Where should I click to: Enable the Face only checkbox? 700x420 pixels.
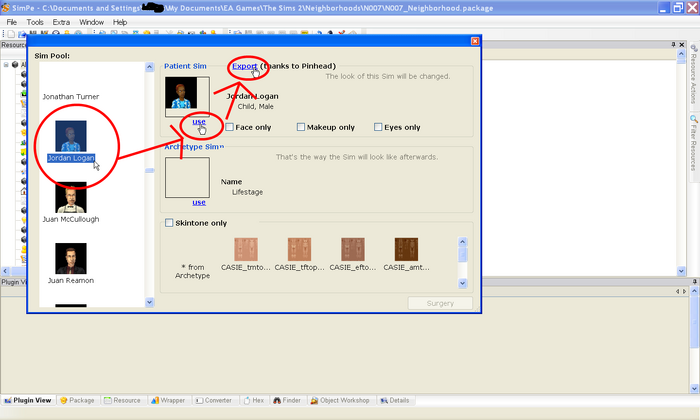click(229, 127)
